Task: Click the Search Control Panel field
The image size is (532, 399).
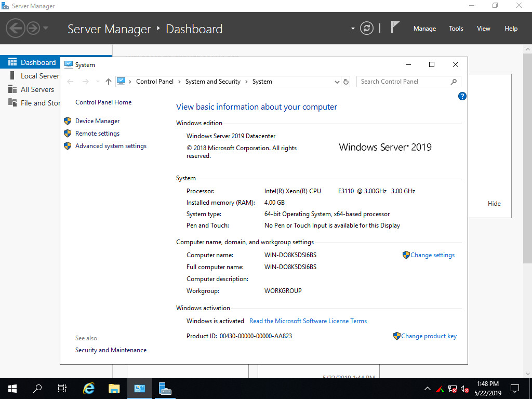Action: coord(403,82)
